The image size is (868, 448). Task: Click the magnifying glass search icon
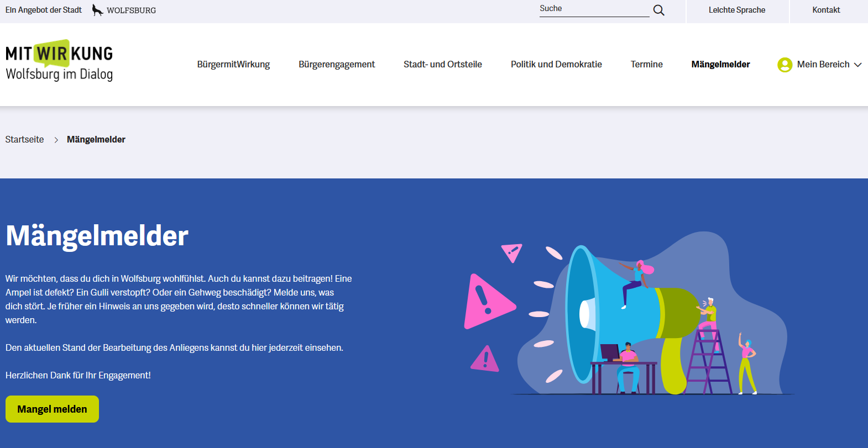pyautogui.click(x=658, y=10)
